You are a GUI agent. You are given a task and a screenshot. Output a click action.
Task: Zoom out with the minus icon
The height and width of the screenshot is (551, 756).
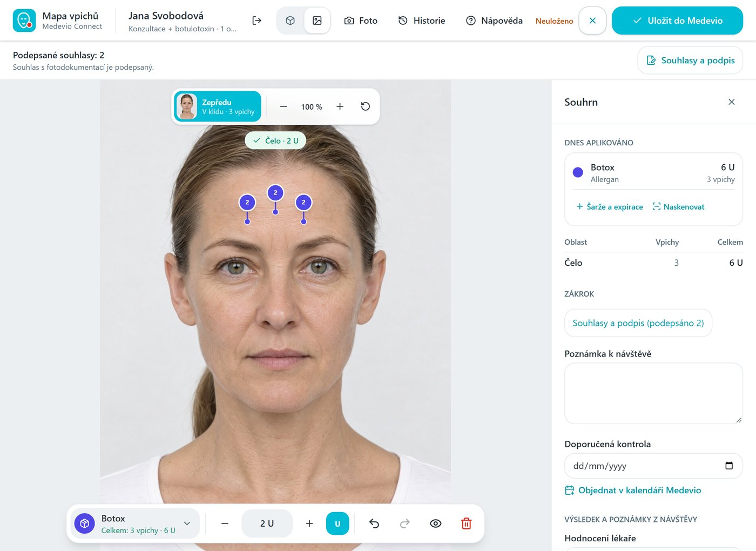(283, 106)
